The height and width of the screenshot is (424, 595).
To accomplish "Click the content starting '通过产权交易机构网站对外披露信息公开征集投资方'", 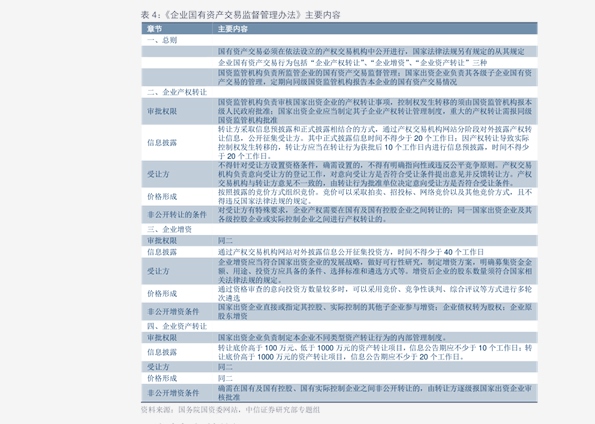I will [x=351, y=252].
